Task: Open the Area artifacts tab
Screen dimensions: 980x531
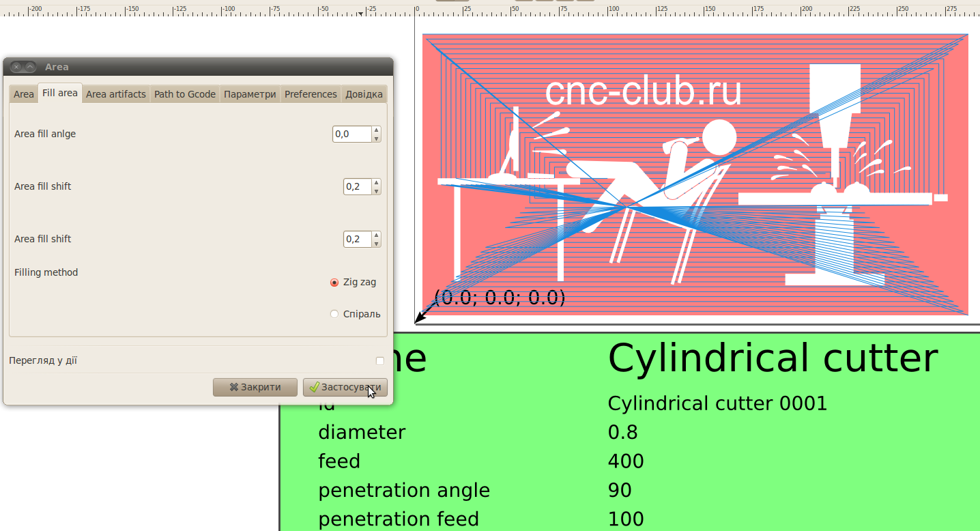Action: point(116,94)
